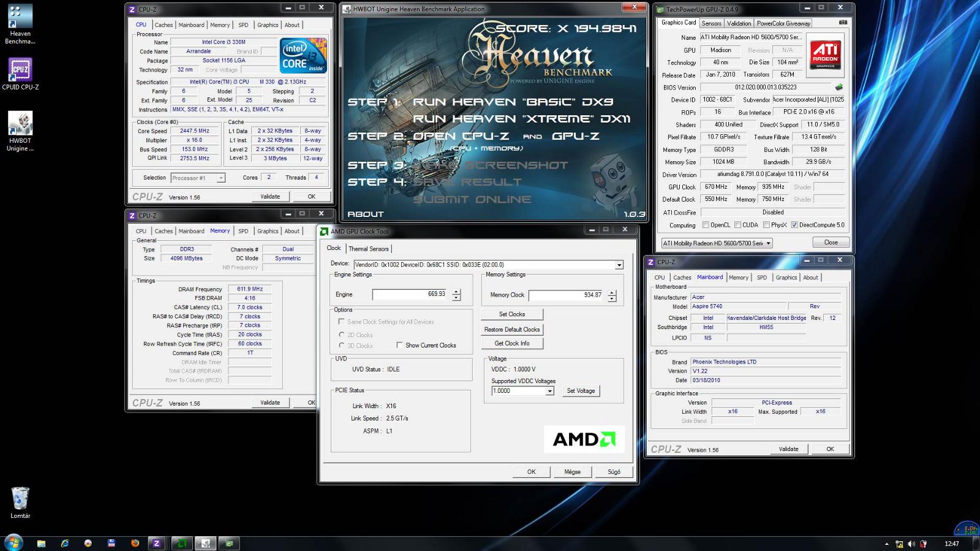Viewport: 980px width, 551px height.
Task: Click the ATI Radeon logo in GPU-Z
Action: [825, 55]
